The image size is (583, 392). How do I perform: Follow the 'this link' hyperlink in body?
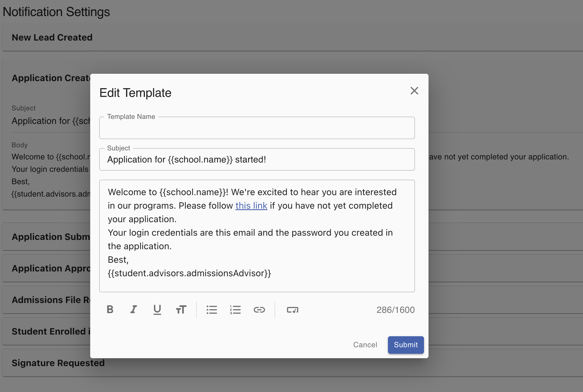[251, 206]
